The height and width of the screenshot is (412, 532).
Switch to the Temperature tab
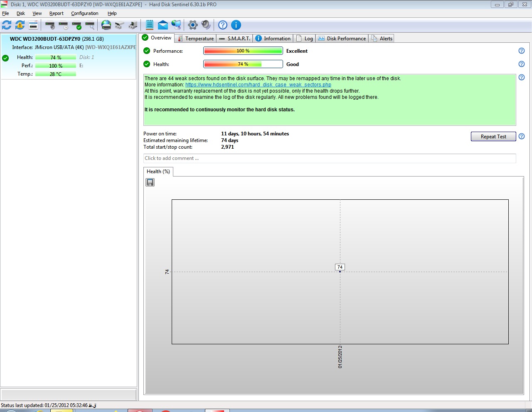click(195, 38)
